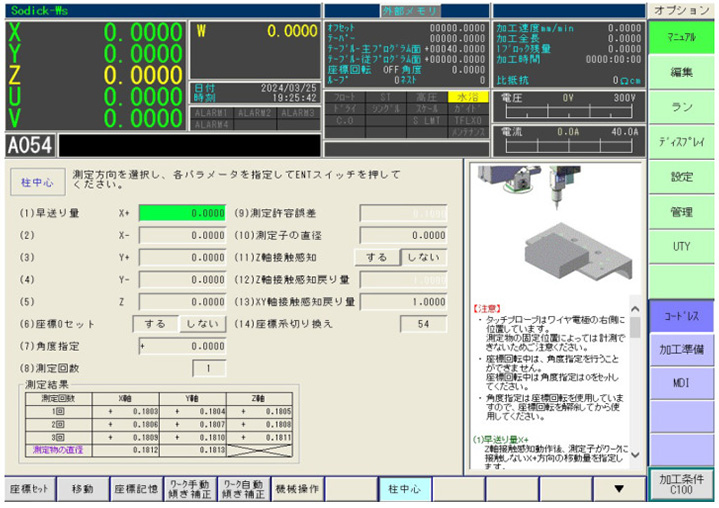Click the Sodick-Ws title label
Image resolution: width=719 pixels, height=508 pixels.
[39, 11]
